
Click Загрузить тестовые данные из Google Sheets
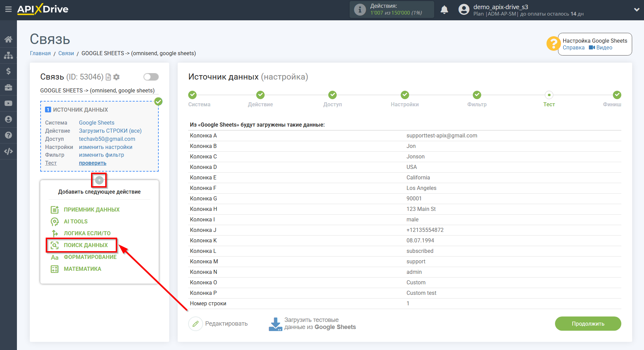pyautogui.click(x=312, y=324)
